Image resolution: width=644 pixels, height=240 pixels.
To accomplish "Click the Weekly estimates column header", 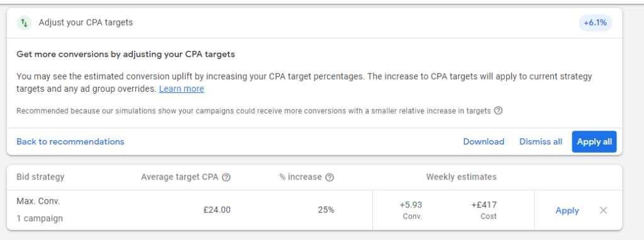I will click(x=461, y=177).
